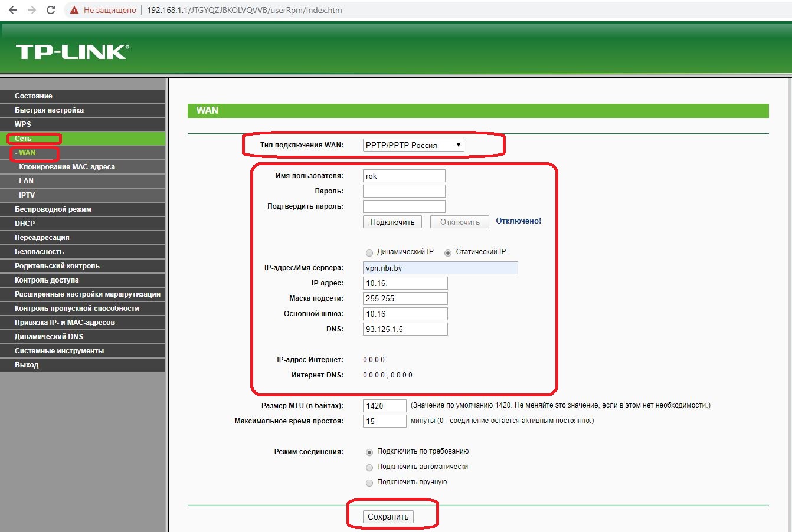The height and width of the screenshot is (532, 792).
Task: Click the Размер MTU field
Action: (384, 406)
